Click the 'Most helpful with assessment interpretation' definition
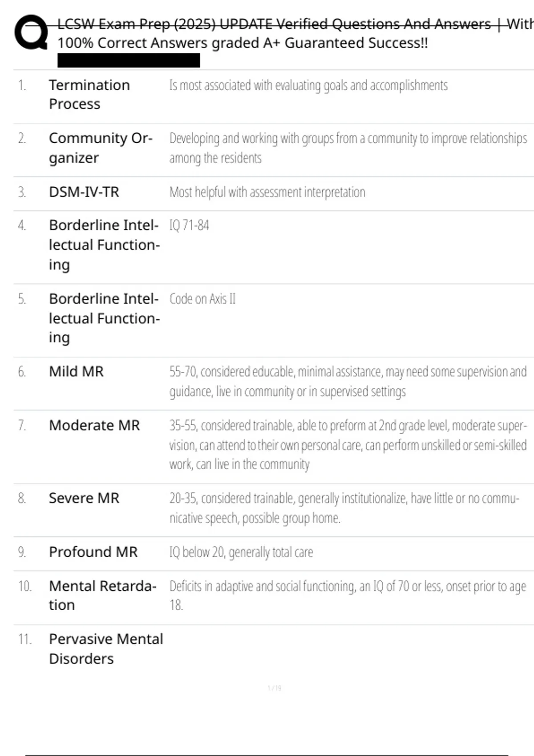This screenshot has width=534, height=756. click(x=267, y=192)
